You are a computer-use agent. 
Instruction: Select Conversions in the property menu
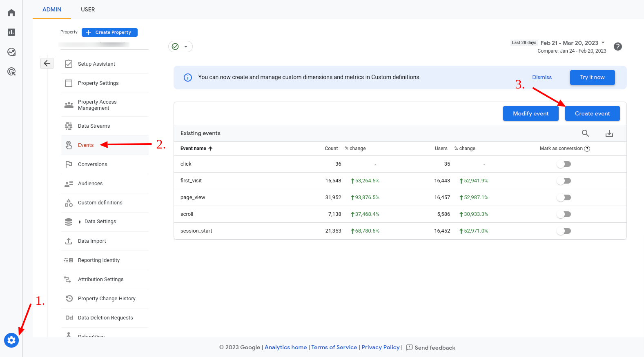click(x=92, y=164)
